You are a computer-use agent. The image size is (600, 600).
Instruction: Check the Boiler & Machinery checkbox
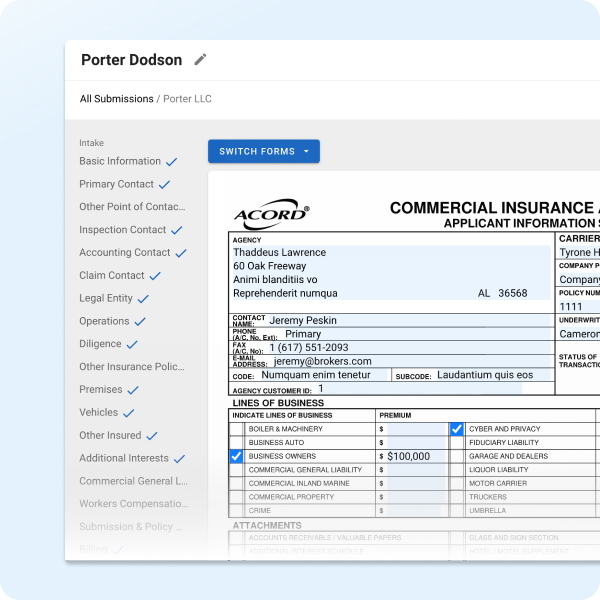pyautogui.click(x=236, y=429)
